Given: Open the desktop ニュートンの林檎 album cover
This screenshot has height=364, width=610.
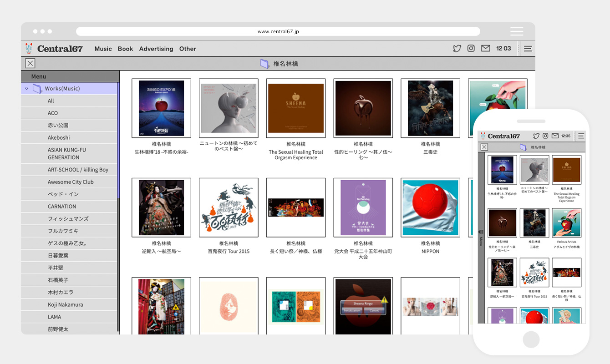Looking at the screenshot, I should pos(229,108).
